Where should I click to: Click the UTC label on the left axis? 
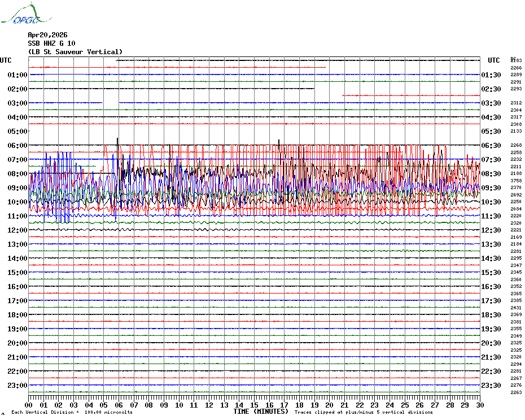coord(6,60)
